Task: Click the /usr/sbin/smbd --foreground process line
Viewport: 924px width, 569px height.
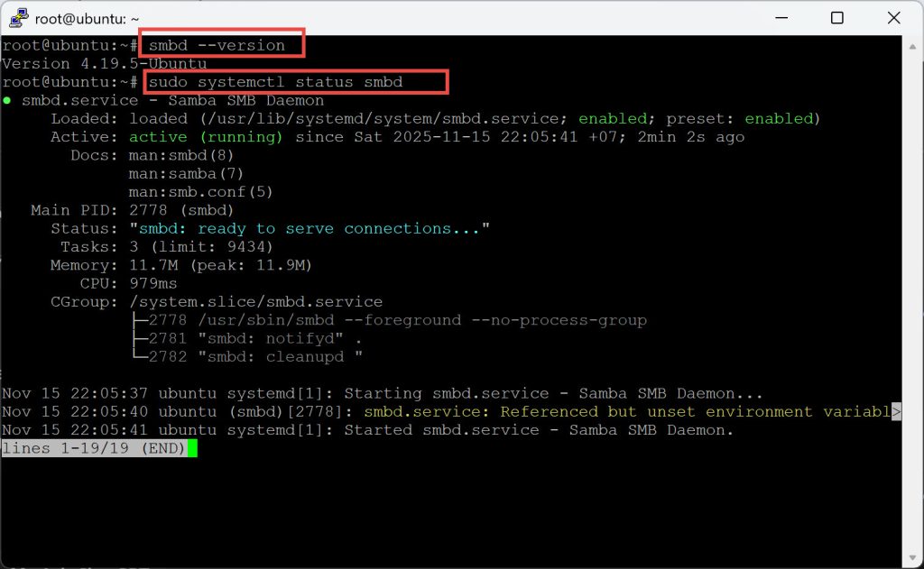Action: click(388, 320)
